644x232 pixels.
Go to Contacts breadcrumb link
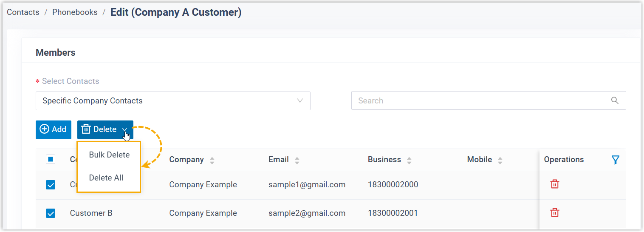pos(23,12)
